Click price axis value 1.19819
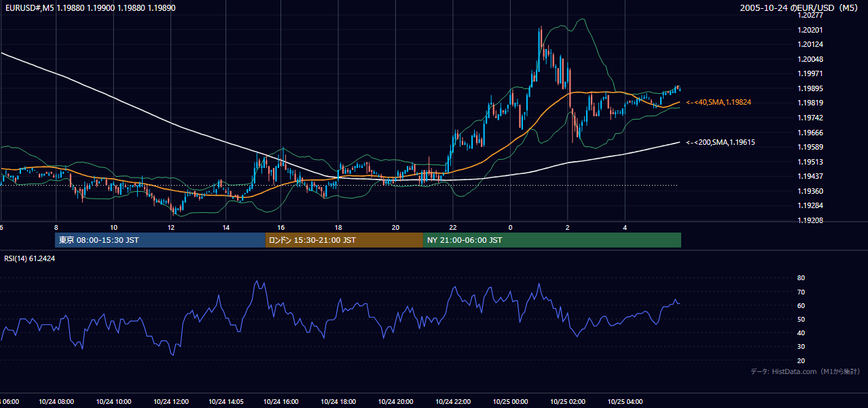Viewport: 868px width, 408px height. click(811, 103)
